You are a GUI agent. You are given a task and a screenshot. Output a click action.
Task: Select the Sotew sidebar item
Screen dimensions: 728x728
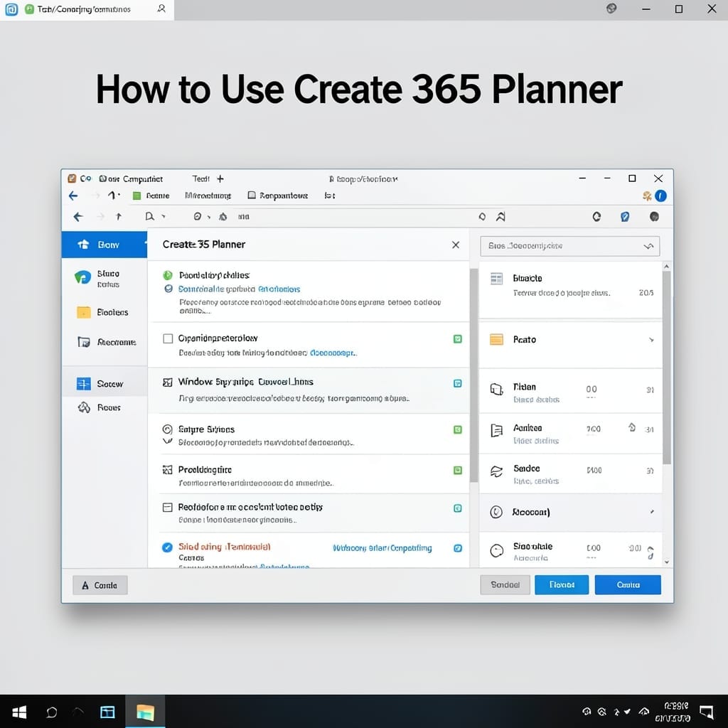104,384
